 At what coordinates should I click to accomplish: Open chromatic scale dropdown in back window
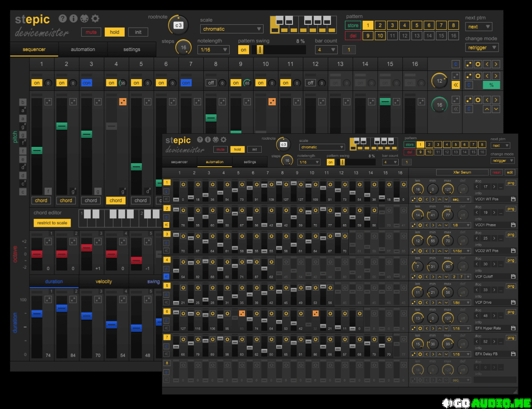coord(232,29)
